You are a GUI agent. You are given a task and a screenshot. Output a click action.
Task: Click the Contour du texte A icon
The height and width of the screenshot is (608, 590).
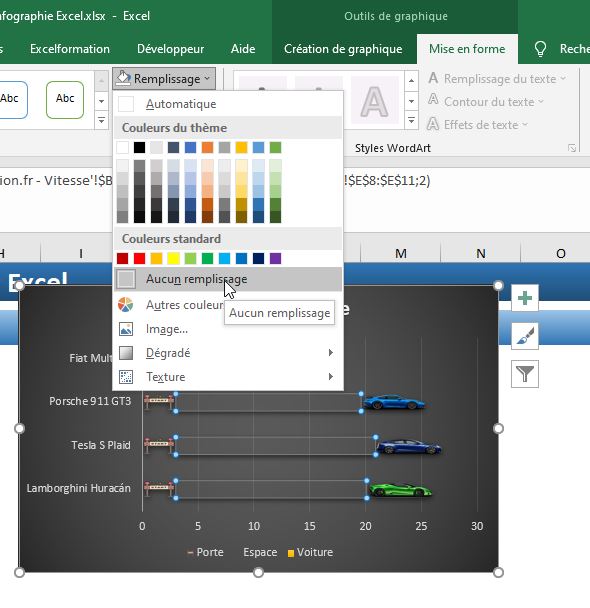pos(433,101)
